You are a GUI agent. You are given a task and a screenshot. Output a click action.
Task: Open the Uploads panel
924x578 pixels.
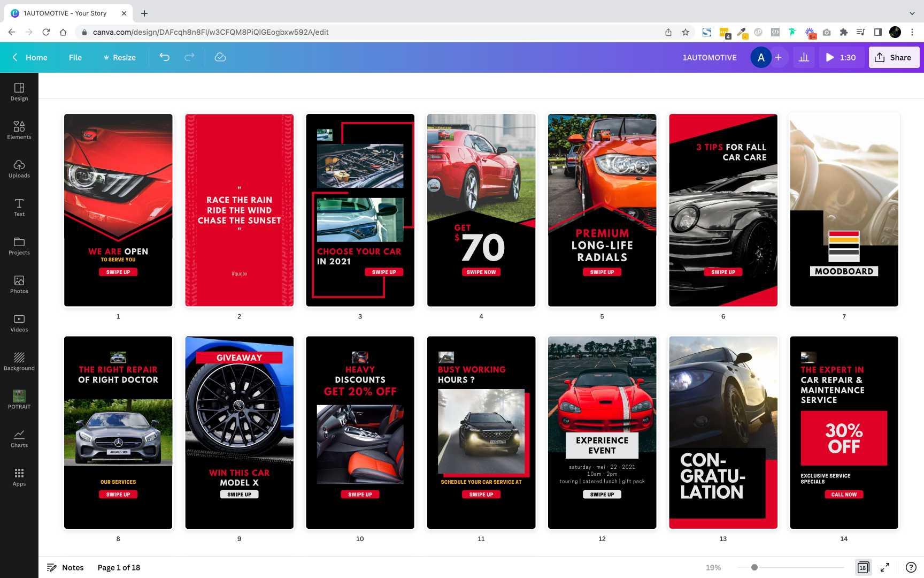19,169
